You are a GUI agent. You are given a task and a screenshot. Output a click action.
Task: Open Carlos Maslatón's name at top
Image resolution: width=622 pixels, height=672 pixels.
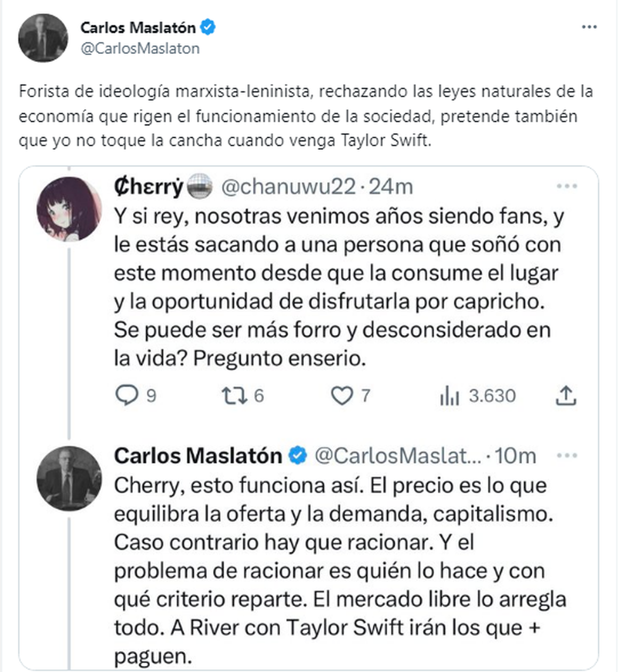tap(138, 27)
